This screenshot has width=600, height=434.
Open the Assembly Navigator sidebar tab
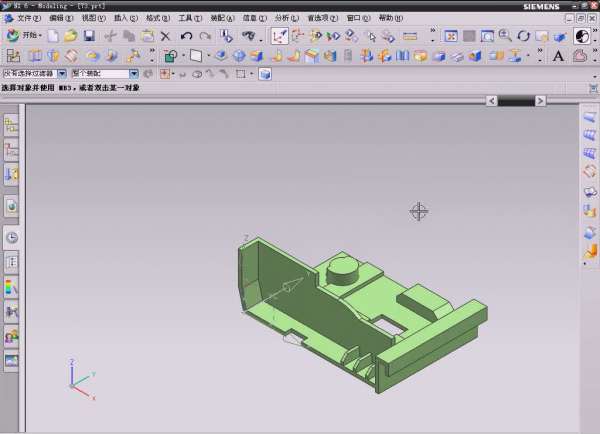pyautogui.click(x=12, y=125)
